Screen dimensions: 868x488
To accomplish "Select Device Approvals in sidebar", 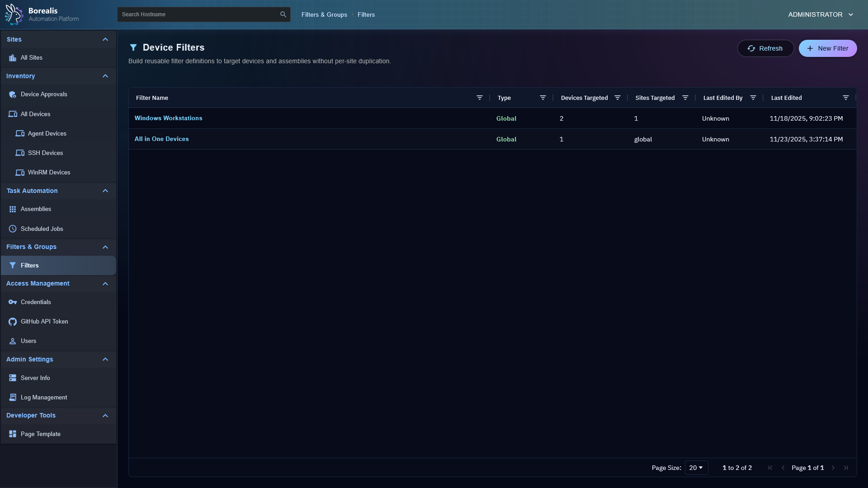I will (44, 94).
